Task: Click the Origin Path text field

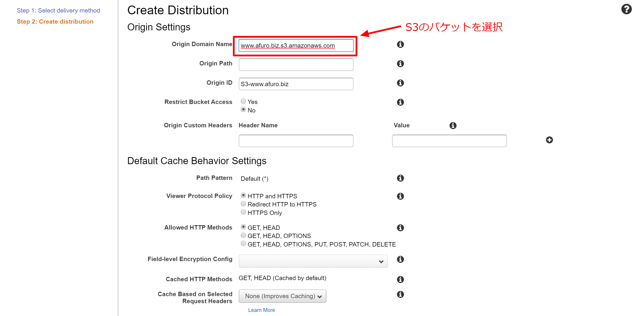Action: click(x=296, y=65)
